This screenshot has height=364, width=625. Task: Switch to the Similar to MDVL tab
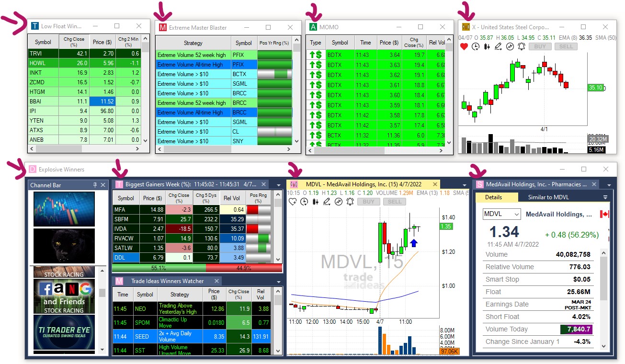coord(548,197)
